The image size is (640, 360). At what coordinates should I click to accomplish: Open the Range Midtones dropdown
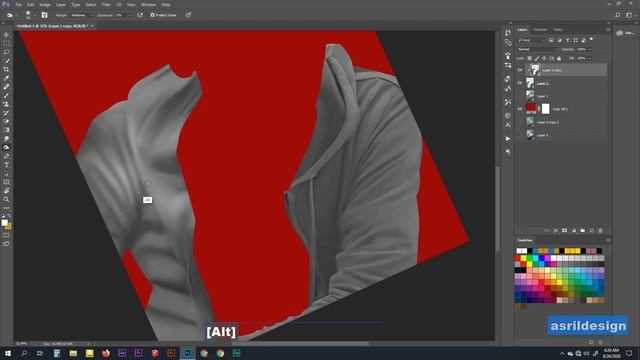point(81,15)
